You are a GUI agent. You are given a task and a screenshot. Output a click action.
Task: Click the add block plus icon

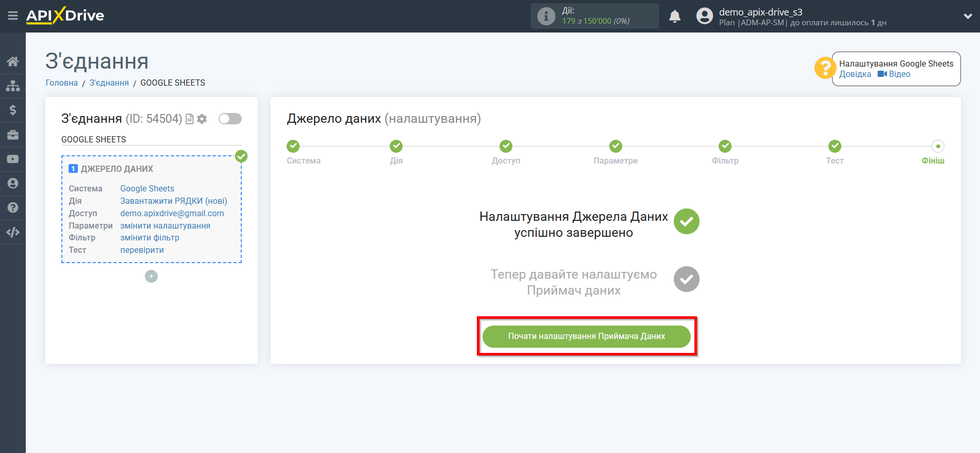pos(151,277)
